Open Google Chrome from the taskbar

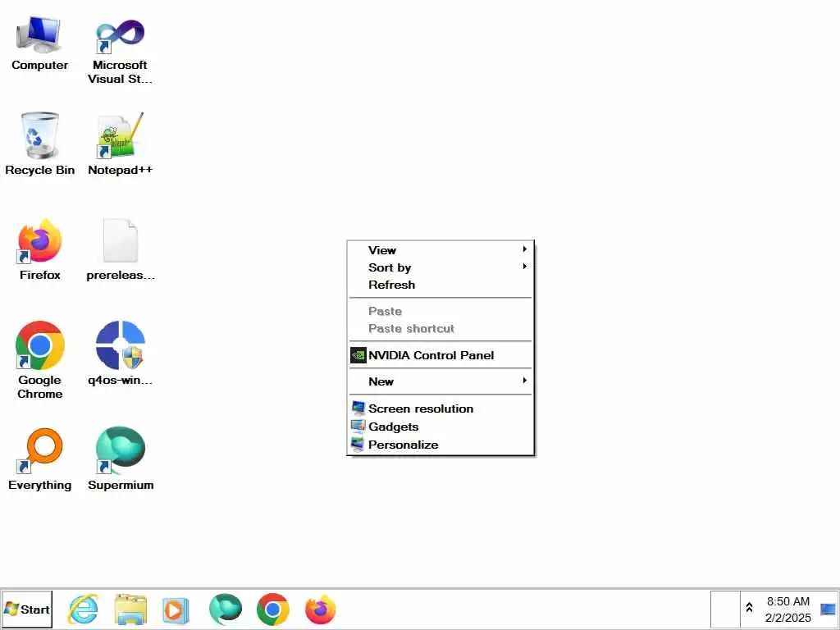coord(272,609)
